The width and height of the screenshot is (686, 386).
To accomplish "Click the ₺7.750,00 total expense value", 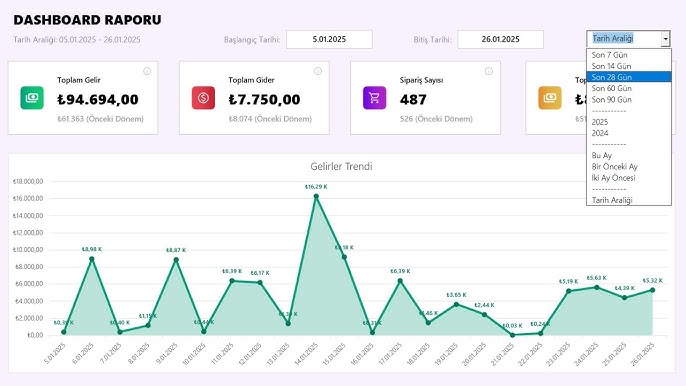I will (265, 100).
